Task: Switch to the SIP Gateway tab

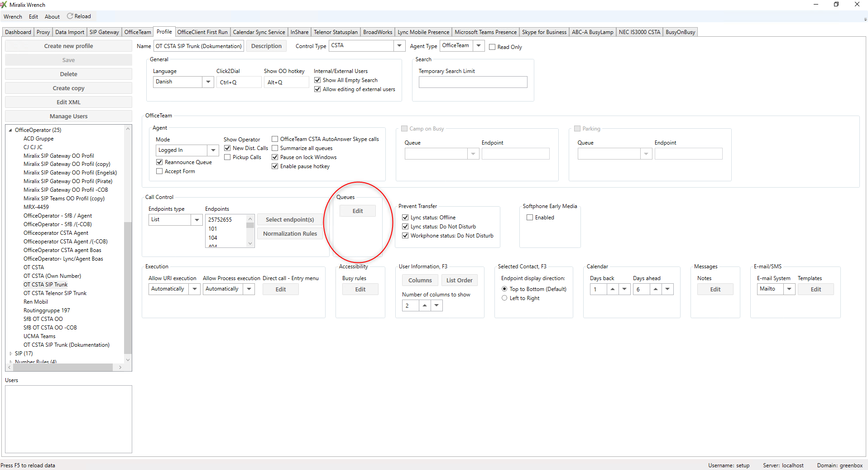Action: coord(104,32)
